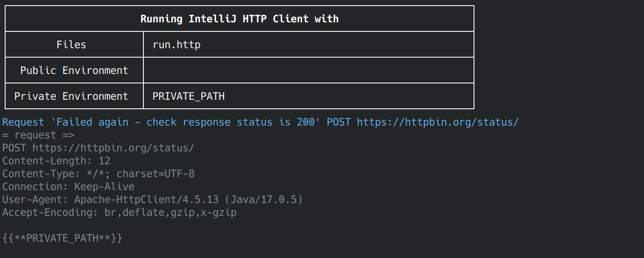Click the '= request =>' line
The width and height of the screenshot is (644, 258).
(x=38, y=135)
